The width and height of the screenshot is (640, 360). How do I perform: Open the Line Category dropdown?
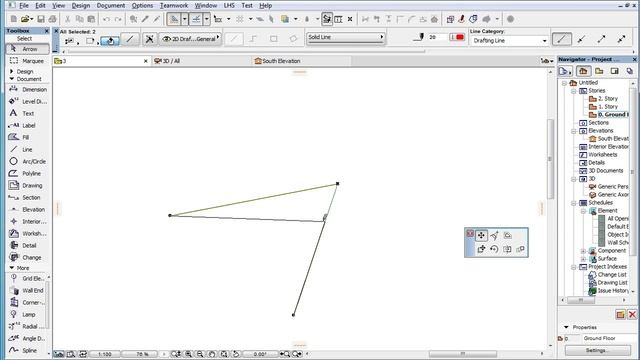click(509, 41)
